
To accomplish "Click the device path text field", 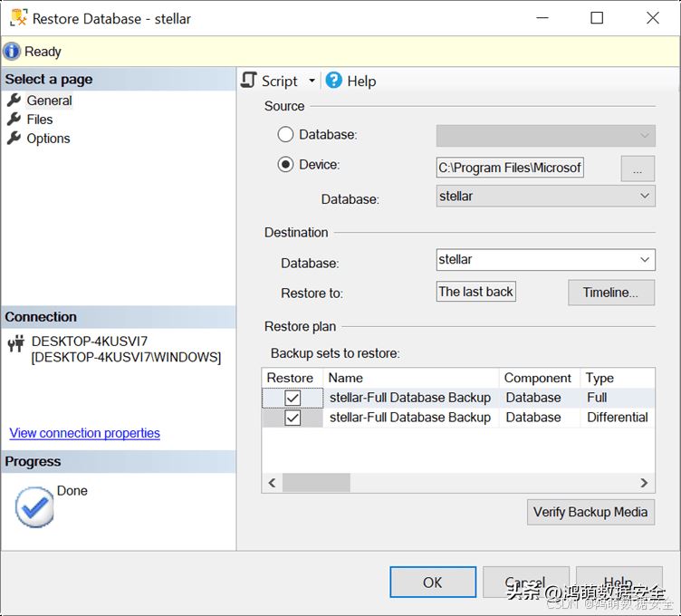I will coord(510,168).
